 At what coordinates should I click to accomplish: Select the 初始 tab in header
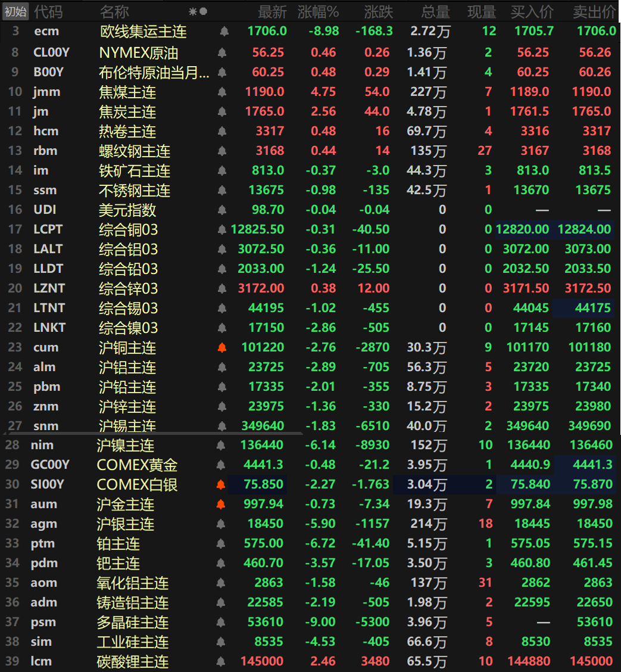pyautogui.click(x=15, y=11)
